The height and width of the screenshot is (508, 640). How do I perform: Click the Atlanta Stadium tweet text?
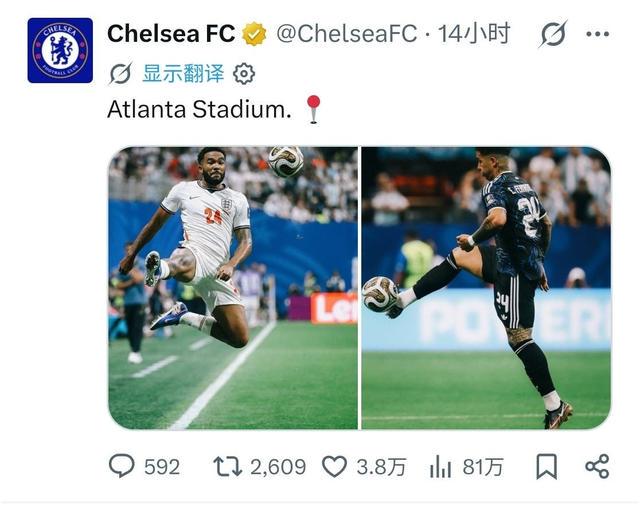(x=199, y=110)
